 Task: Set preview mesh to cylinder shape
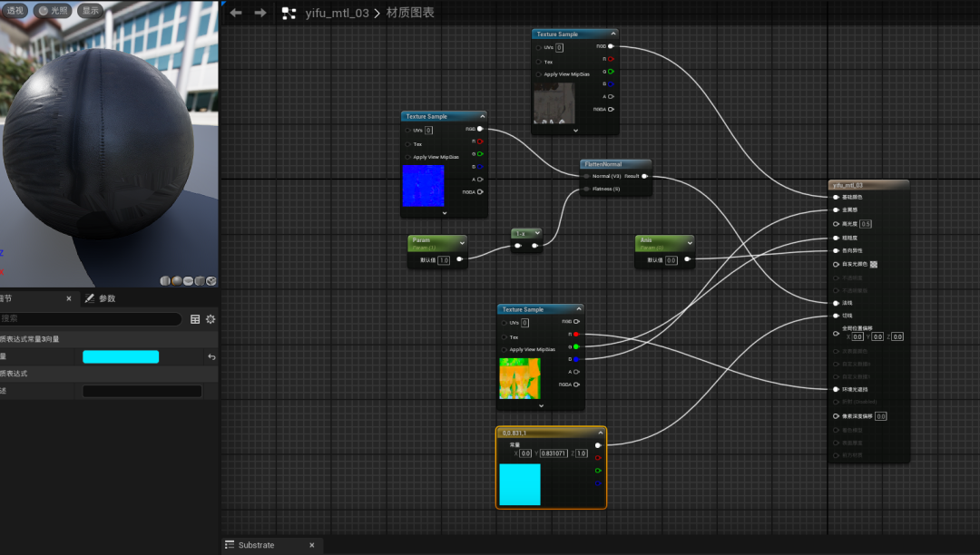[165, 281]
